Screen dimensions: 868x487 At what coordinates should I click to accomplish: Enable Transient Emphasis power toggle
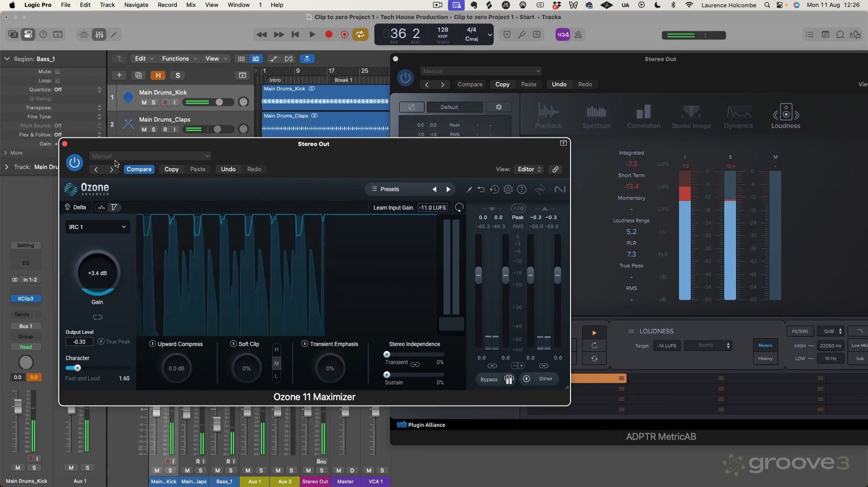pos(305,344)
